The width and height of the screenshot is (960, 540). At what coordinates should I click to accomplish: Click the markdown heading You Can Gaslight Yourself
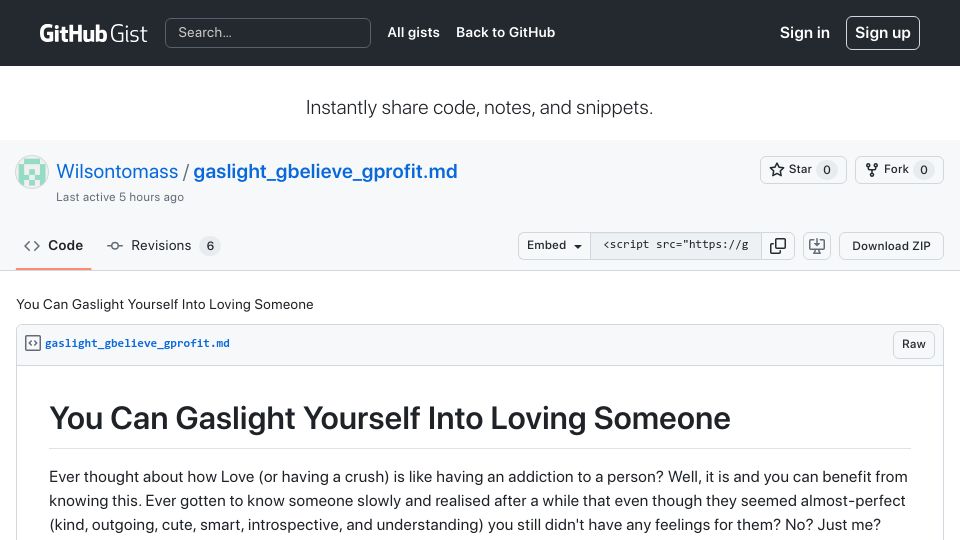tap(389, 419)
